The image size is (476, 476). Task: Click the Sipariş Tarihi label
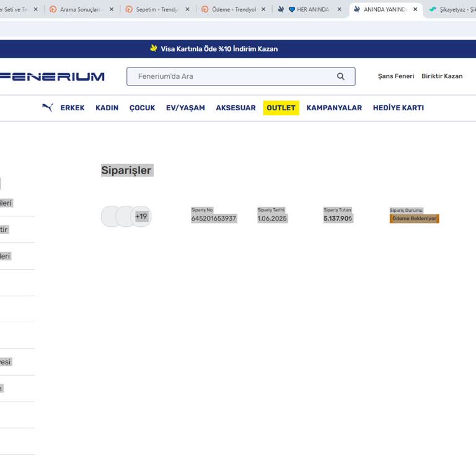tap(271, 209)
